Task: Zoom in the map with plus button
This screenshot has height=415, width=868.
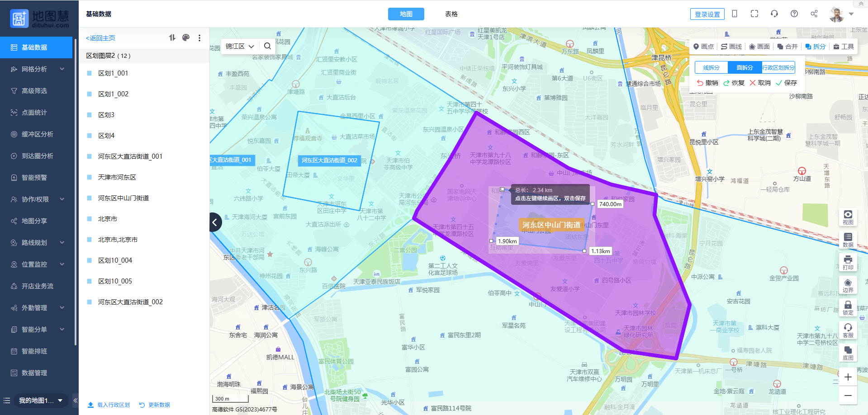Action: (848, 377)
